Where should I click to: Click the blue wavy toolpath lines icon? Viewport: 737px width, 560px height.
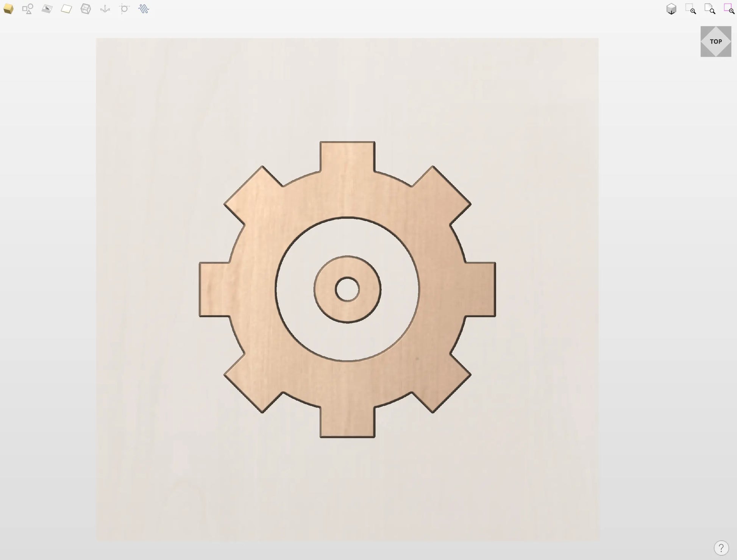(x=144, y=9)
